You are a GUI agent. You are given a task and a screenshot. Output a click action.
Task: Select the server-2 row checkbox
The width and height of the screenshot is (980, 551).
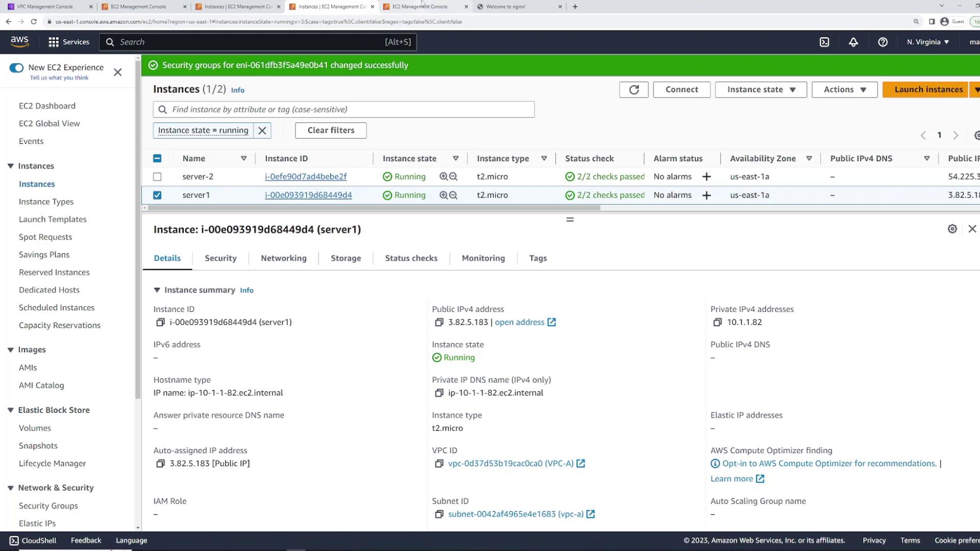click(x=157, y=177)
